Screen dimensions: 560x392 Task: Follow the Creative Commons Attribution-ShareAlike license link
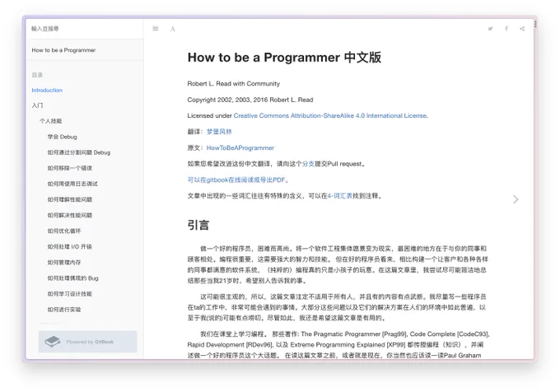[x=330, y=115]
